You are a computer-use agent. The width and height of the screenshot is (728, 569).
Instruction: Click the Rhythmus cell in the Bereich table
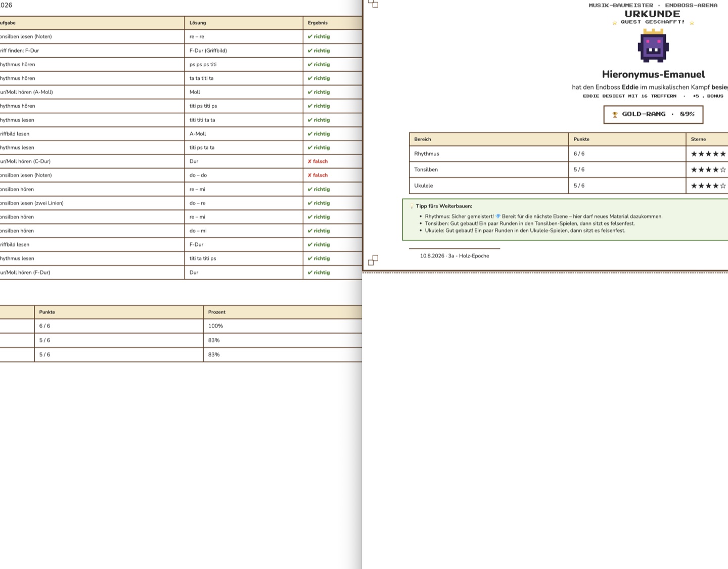tap(489, 154)
